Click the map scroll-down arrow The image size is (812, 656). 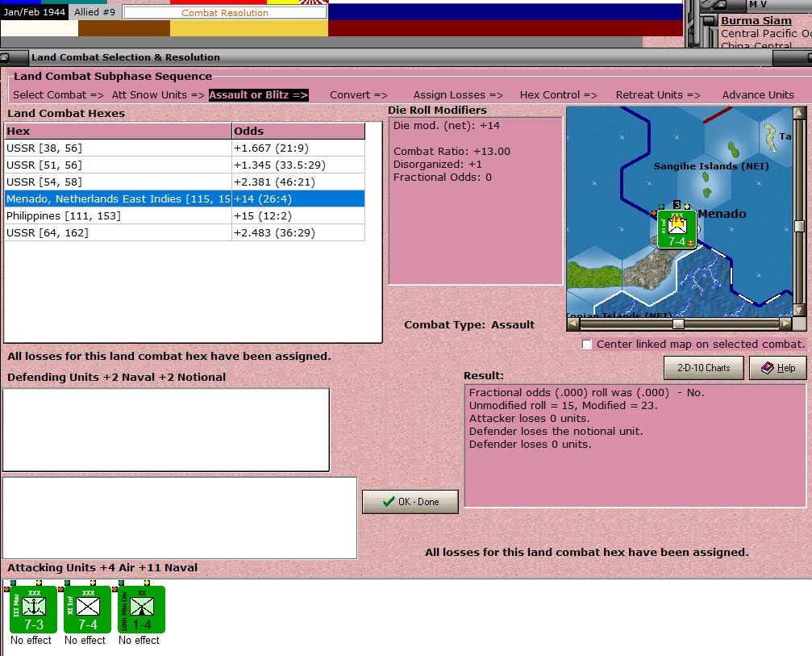point(800,311)
